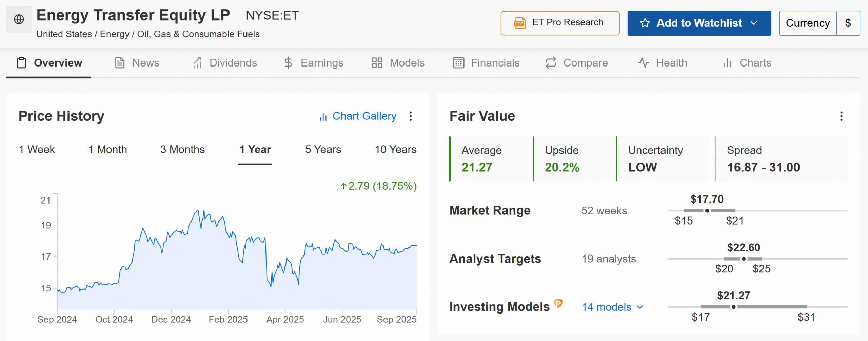The image size is (868, 341).
Task: Click the Chart Gallery bar chart icon
Action: pos(323,117)
